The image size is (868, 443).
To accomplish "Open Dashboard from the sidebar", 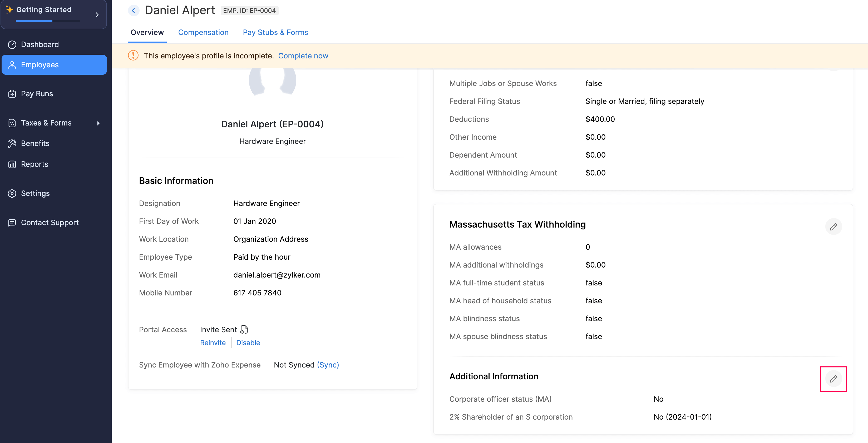I will (x=40, y=44).
